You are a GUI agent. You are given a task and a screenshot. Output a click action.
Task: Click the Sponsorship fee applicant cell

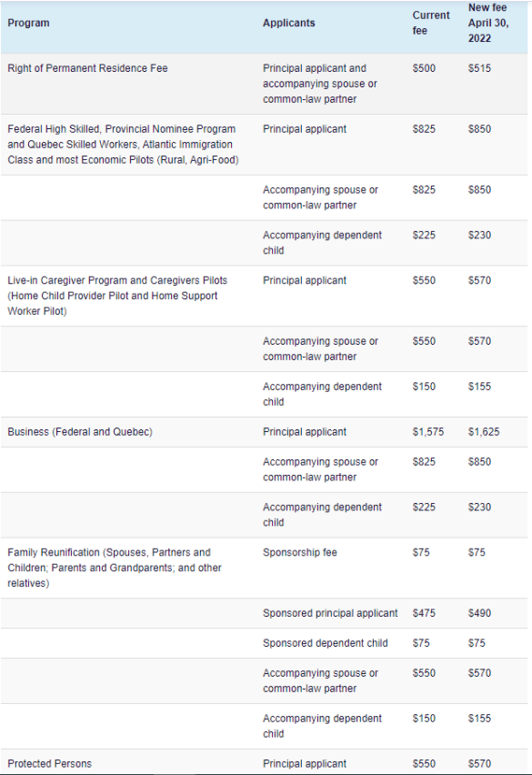(x=300, y=552)
